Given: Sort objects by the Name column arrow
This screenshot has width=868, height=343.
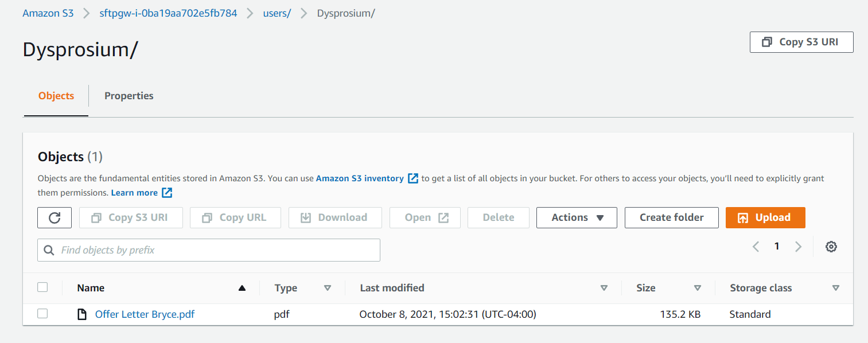Looking at the screenshot, I should [x=242, y=287].
